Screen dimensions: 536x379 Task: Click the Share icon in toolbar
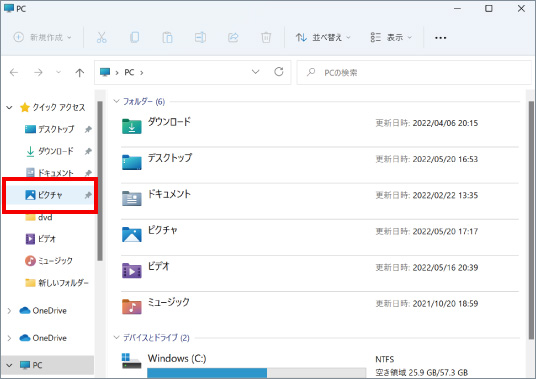(233, 37)
